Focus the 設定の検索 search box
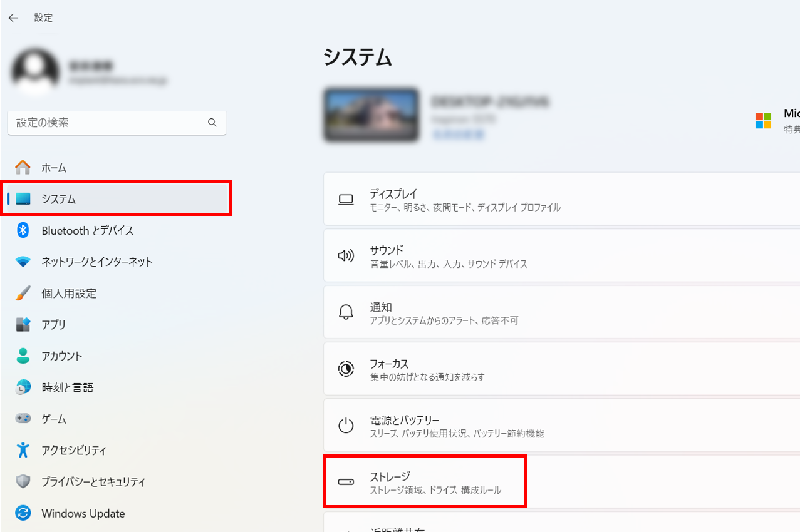 pos(117,123)
